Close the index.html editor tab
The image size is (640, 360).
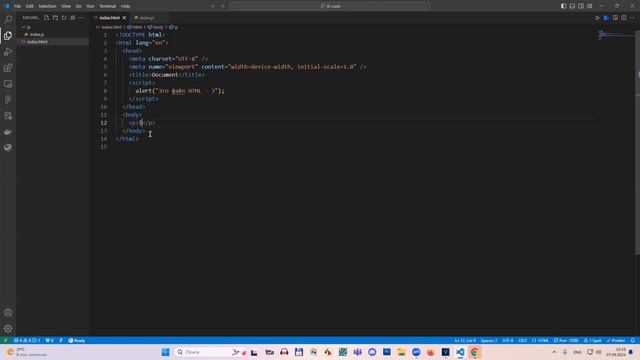[124, 18]
